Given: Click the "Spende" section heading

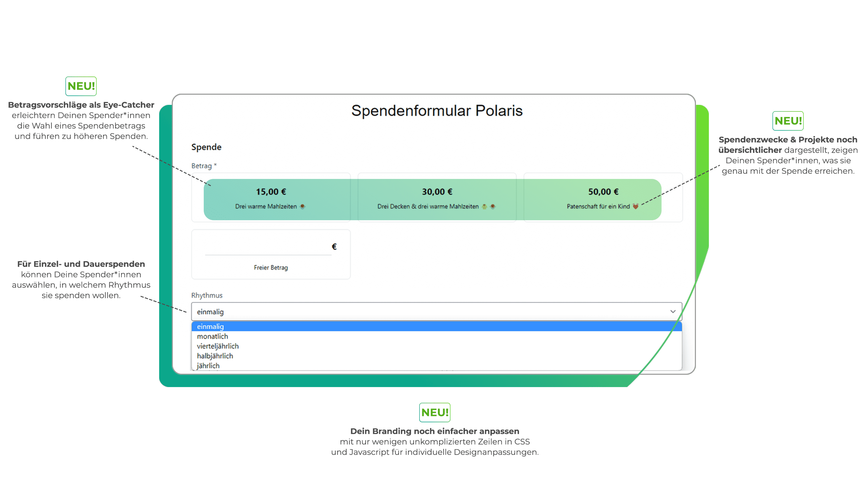Looking at the screenshot, I should [206, 146].
